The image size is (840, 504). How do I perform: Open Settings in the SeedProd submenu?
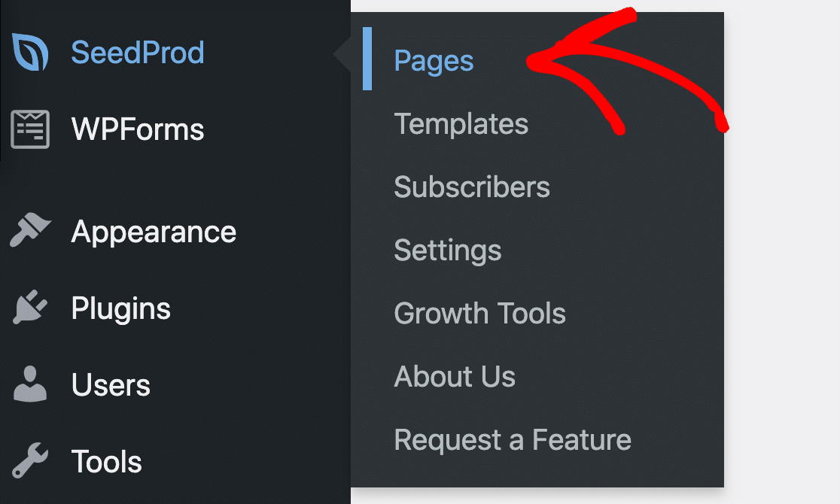tap(448, 250)
